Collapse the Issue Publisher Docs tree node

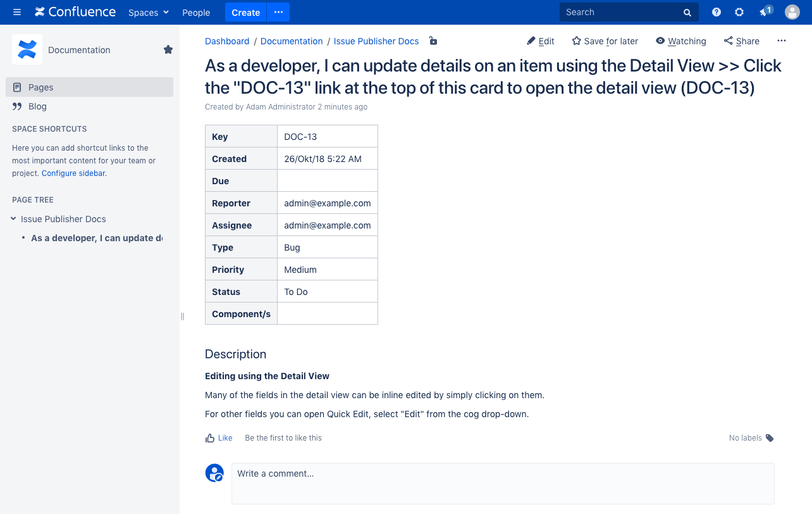(13, 219)
